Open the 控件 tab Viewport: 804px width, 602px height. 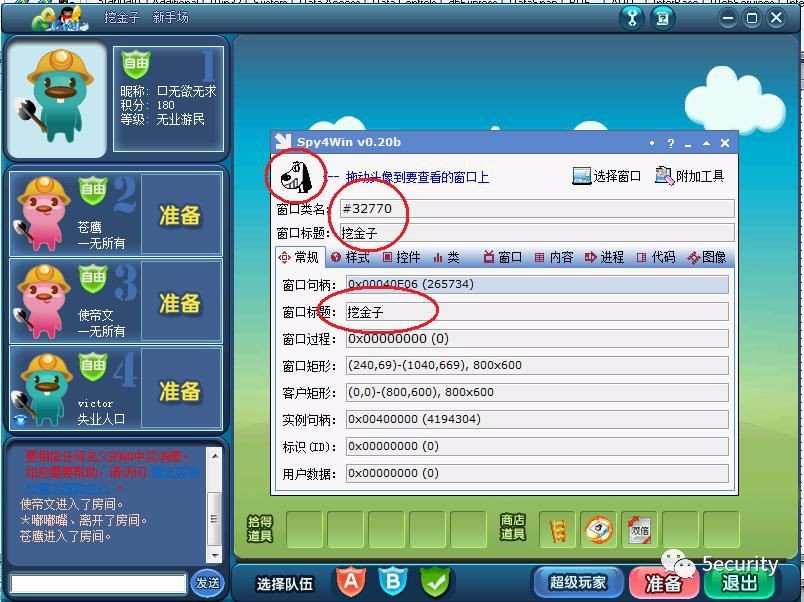(401, 257)
